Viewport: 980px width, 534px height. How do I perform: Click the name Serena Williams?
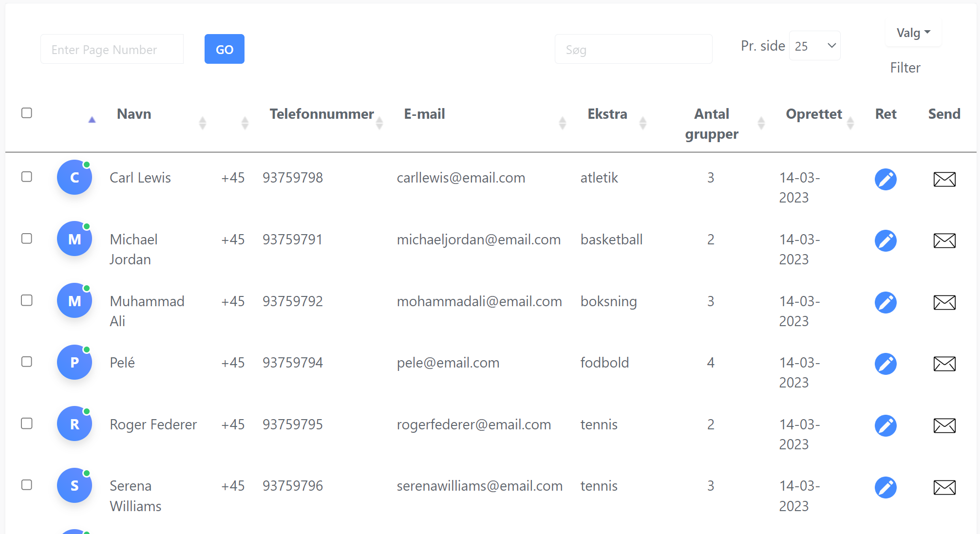(135, 496)
